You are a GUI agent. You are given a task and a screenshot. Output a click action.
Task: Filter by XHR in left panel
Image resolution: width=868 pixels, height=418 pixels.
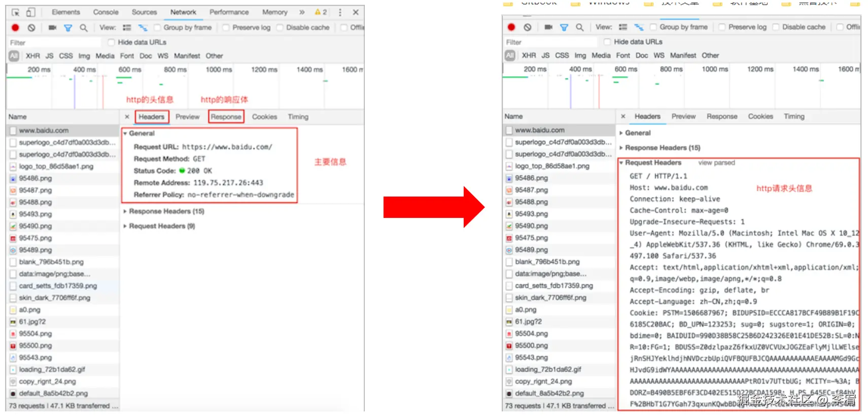[x=33, y=56]
